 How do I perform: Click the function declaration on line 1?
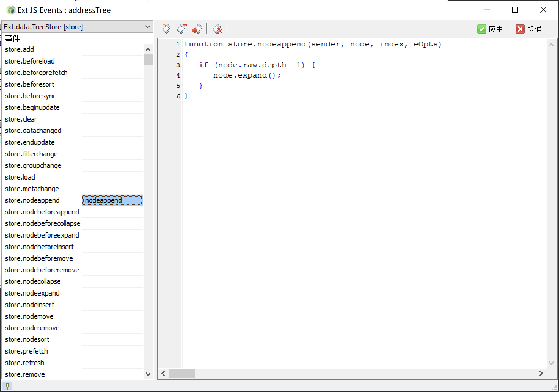[313, 44]
